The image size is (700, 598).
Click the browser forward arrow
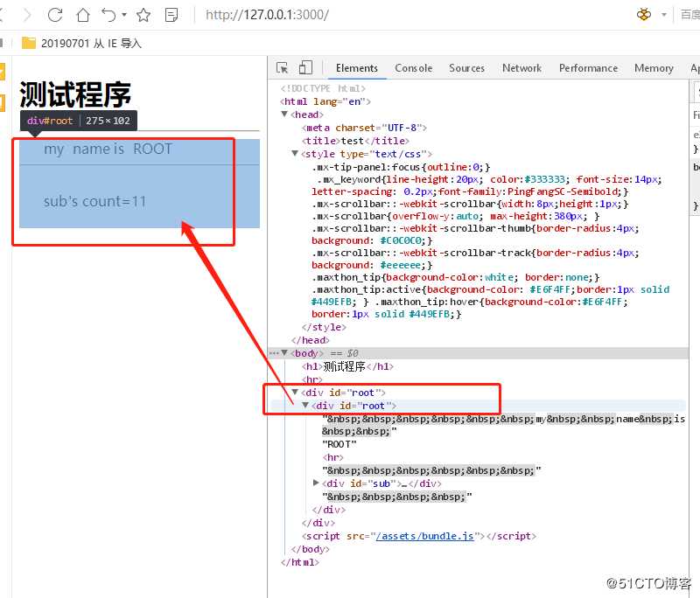28,15
